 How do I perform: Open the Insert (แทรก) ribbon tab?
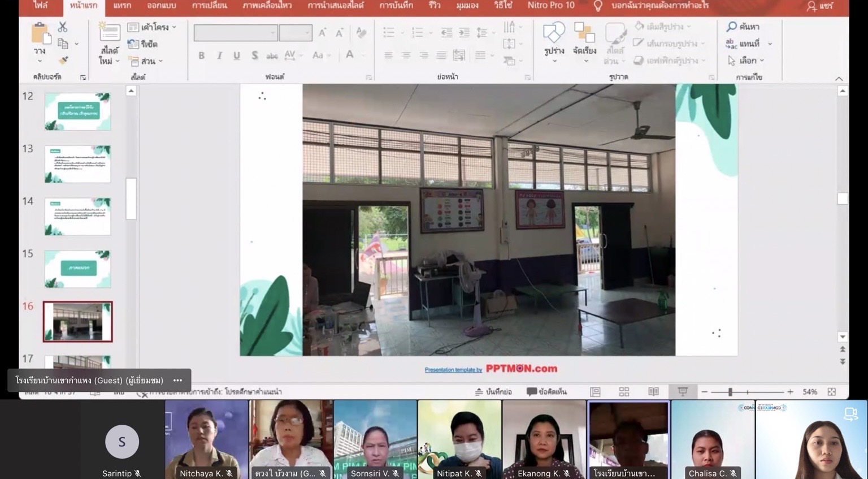coord(122,6)
